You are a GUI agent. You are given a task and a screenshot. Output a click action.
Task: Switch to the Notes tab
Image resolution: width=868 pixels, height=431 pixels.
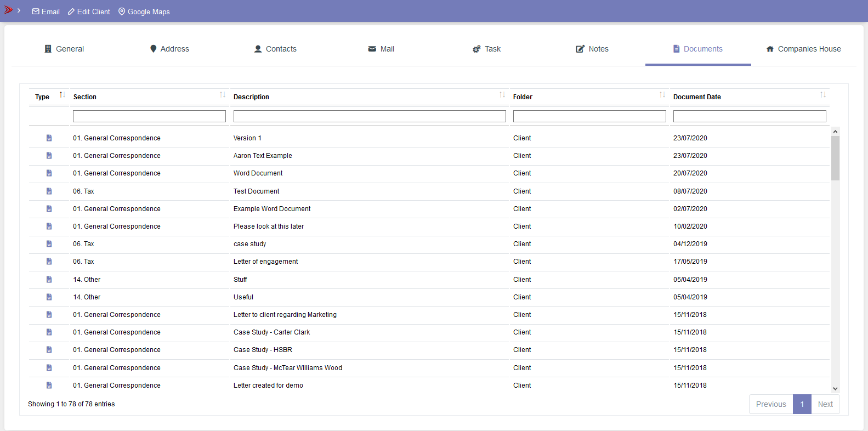(x=592, y=49)
